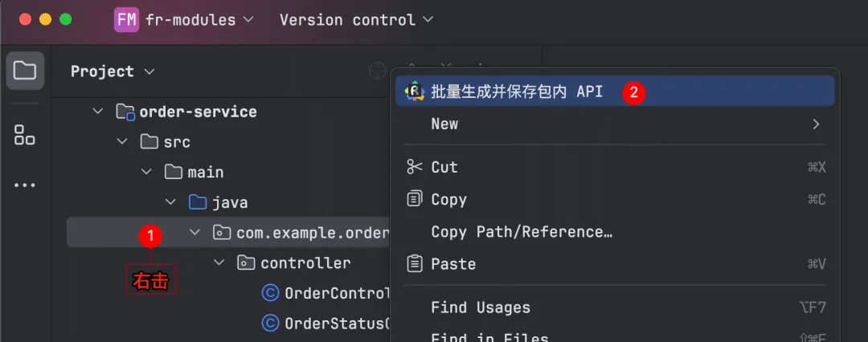Select the java source folder
The image size is (868, 342).
coord(230,202)
